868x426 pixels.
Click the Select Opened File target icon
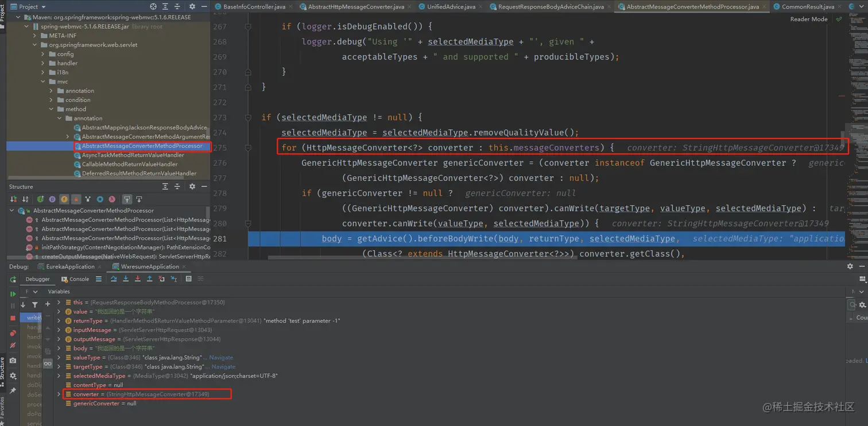coord(153,6)
